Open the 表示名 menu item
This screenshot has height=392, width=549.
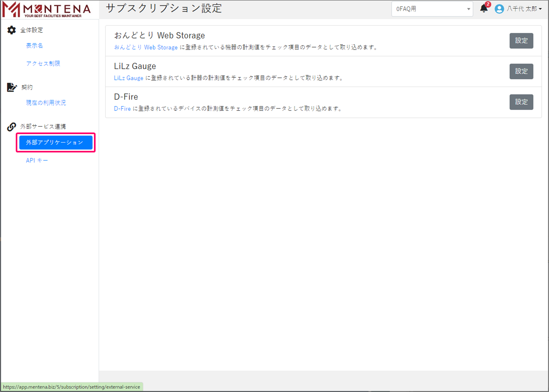34,46
